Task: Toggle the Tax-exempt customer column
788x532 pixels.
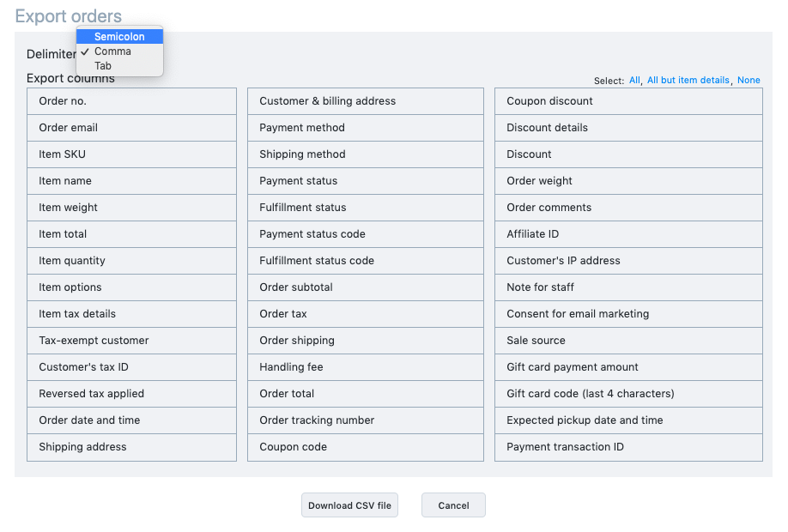Action: pos(131,341)
